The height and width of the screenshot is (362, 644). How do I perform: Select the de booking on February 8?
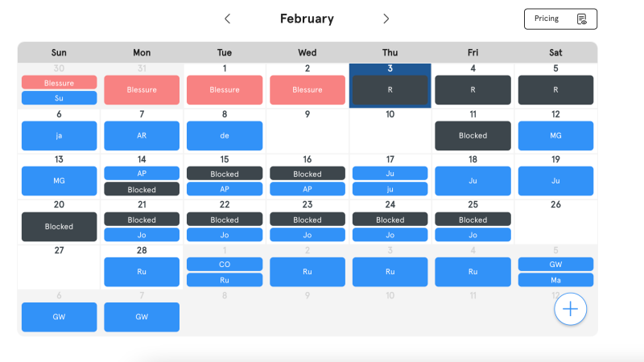[225, 136]
